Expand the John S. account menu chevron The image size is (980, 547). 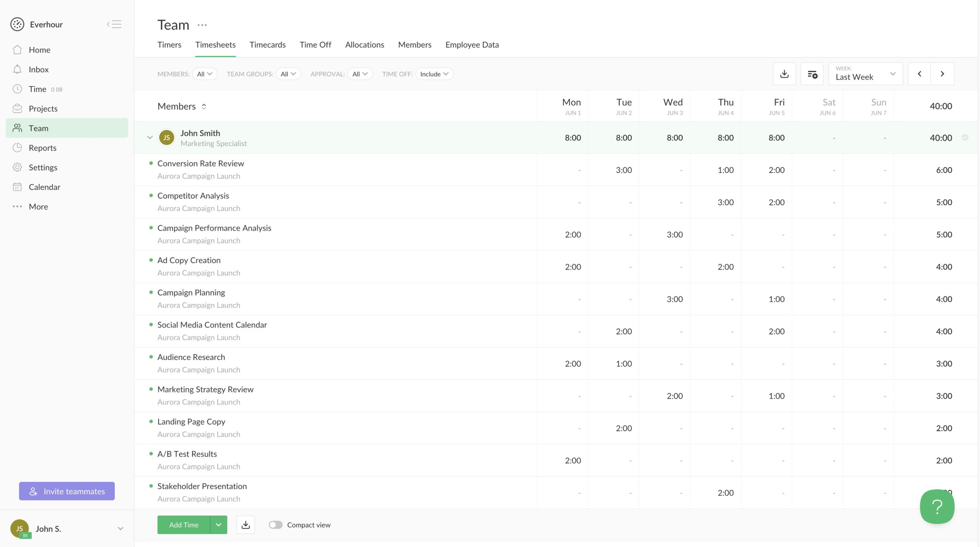coord(121,529)
